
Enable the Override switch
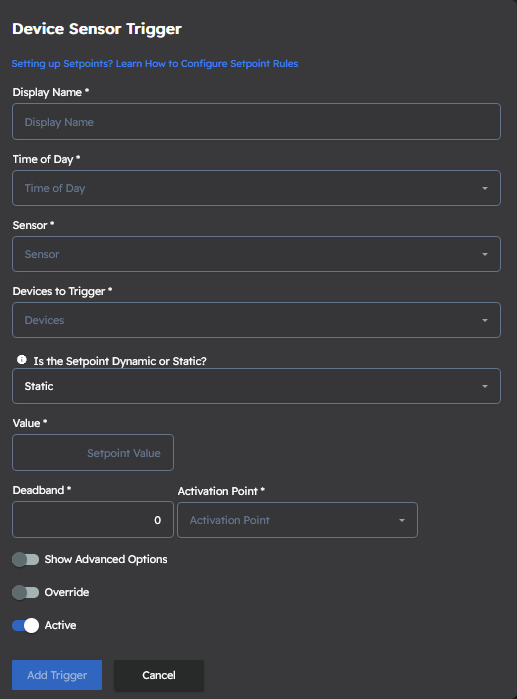(x=25, y=592)
